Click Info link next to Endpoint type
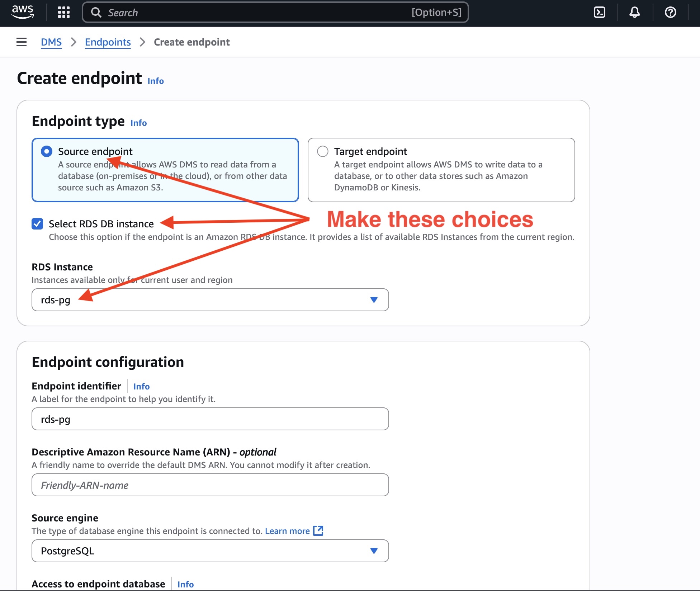 pyautogui.click(x=138, y=123)
